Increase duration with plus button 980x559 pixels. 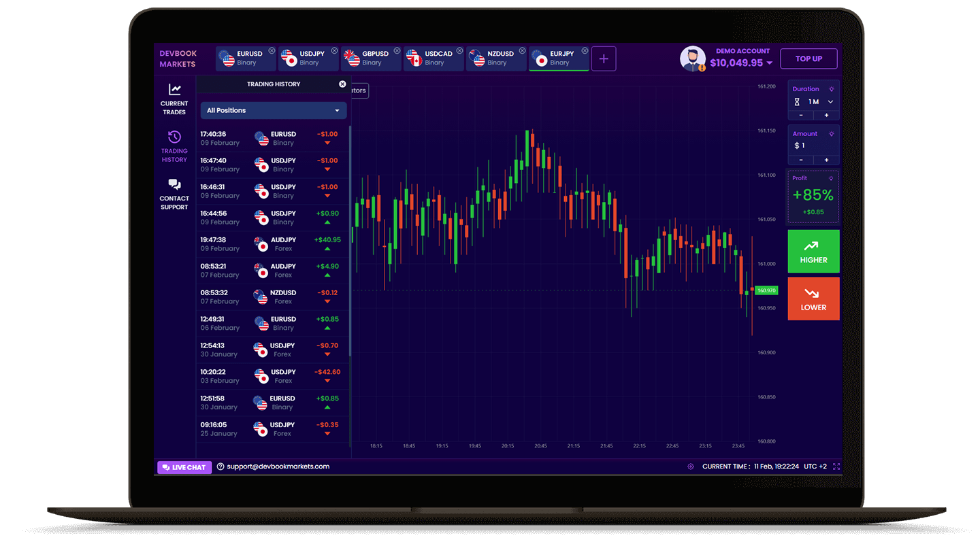coord(826,115)
